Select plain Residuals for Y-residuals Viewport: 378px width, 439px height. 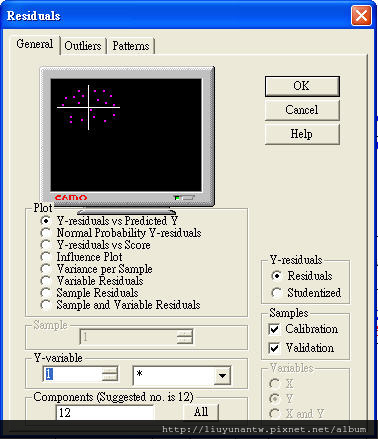tap(276, 276)
